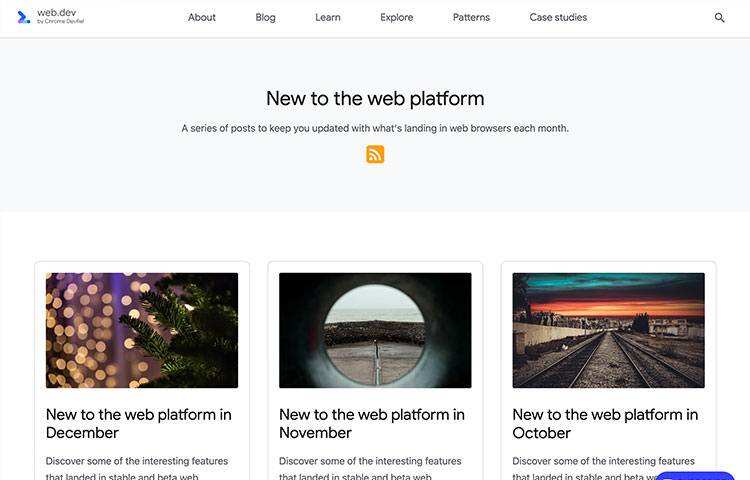Click the 'New to the web platform' page heading

(x=375, y=99)
